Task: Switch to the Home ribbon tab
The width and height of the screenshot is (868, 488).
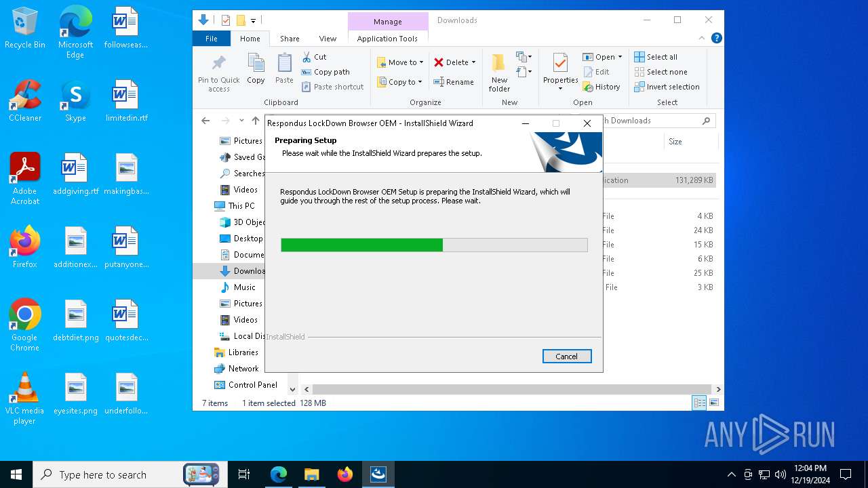Action: pos(250,39)
